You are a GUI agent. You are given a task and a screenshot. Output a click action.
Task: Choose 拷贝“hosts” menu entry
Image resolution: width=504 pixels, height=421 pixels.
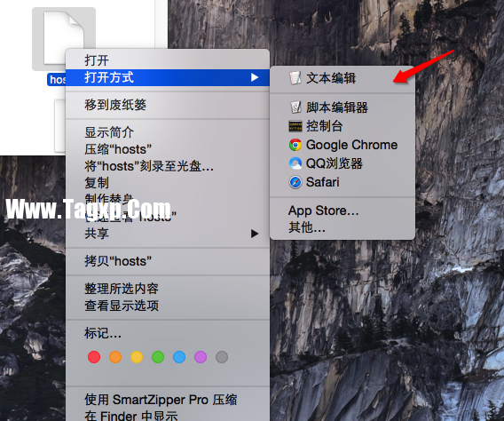click(167, 261)
